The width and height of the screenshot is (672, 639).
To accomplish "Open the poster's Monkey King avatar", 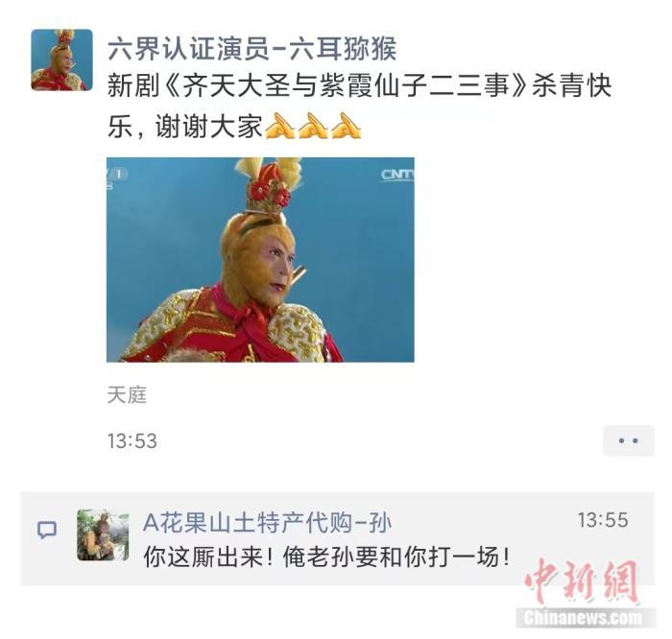I will pos(61,59).
